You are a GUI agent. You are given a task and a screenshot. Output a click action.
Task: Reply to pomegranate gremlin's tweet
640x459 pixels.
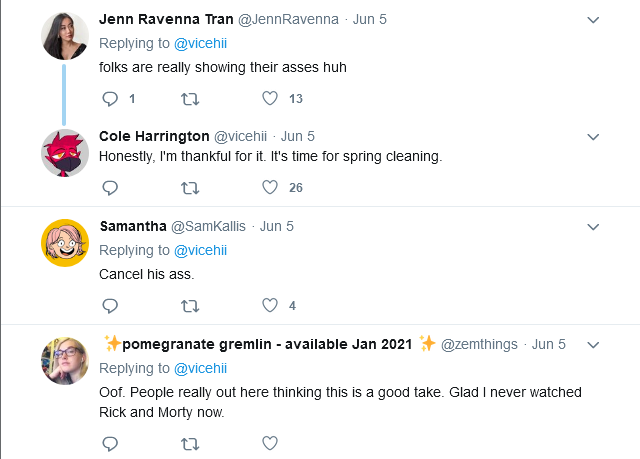pos(110,443)
